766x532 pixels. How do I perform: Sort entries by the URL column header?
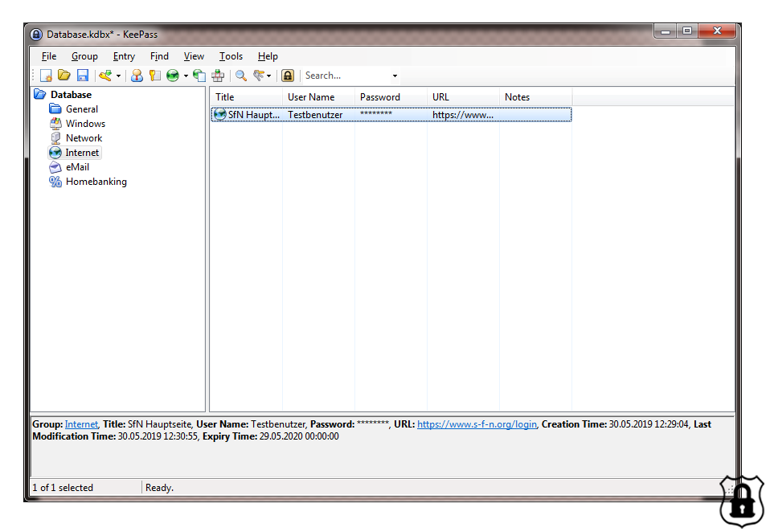(x=463, y=97)
